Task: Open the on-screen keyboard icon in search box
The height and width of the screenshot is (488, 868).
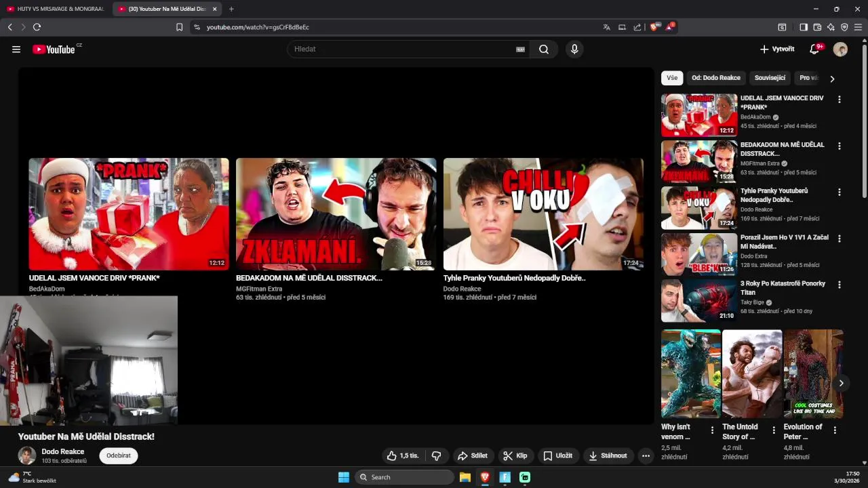Action: coord(520,49)
